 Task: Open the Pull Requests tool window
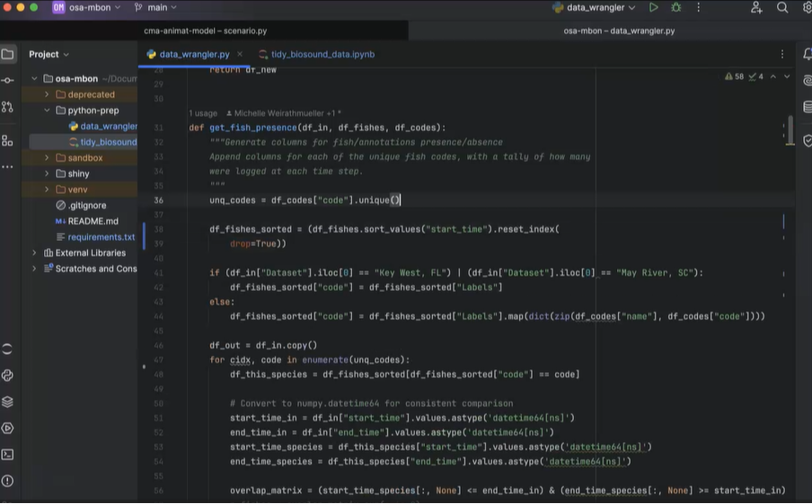[x=8, y=107]
